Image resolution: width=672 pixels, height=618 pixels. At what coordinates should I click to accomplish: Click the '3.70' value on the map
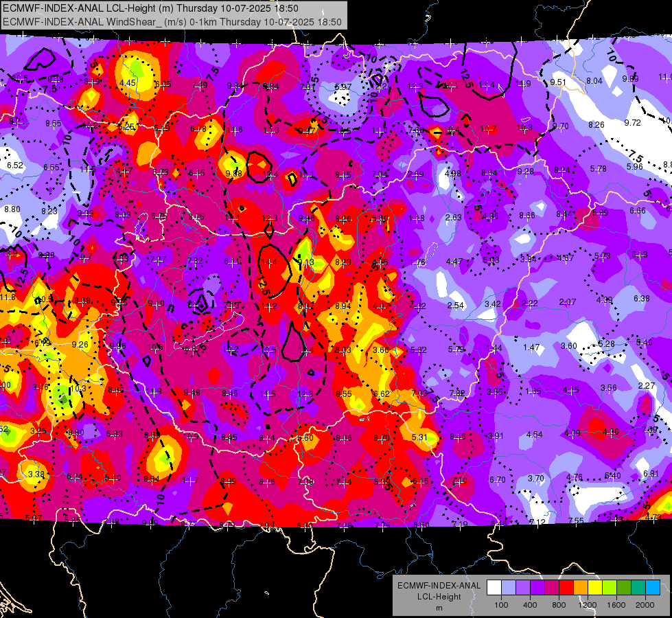coord(535,478)
